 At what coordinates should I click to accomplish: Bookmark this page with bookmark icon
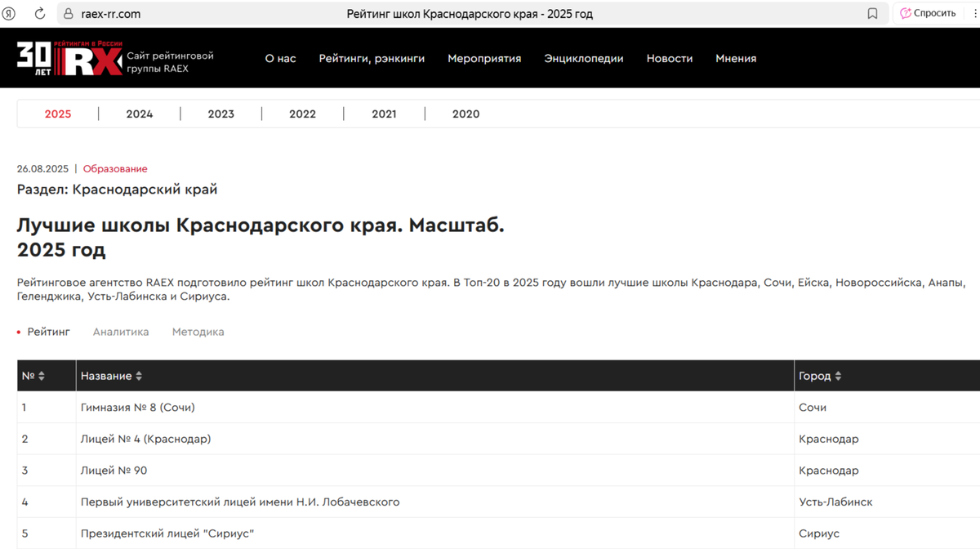872,14
